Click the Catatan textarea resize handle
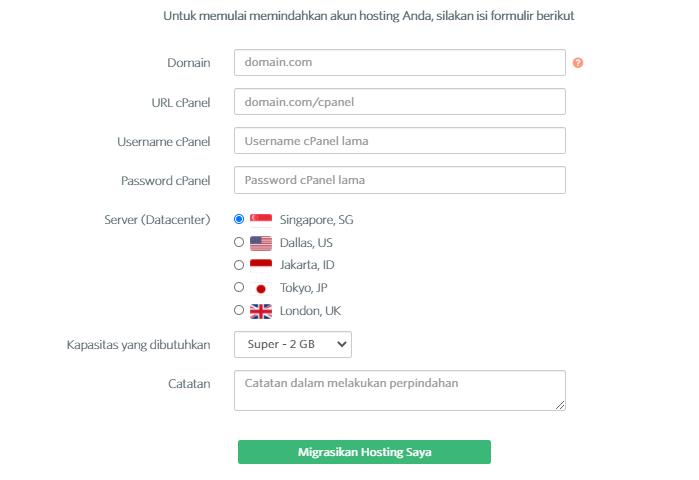 coord(560,405)
